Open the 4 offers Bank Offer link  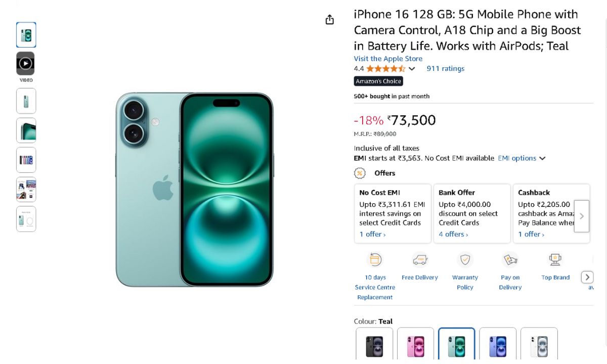[x=454, y=234]
